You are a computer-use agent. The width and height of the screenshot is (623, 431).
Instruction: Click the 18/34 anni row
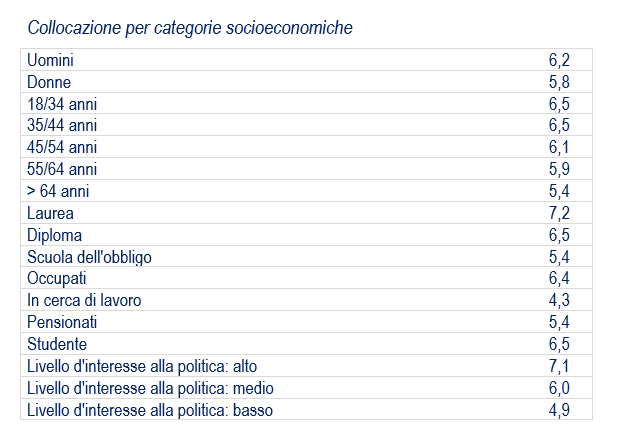(306, 104)
